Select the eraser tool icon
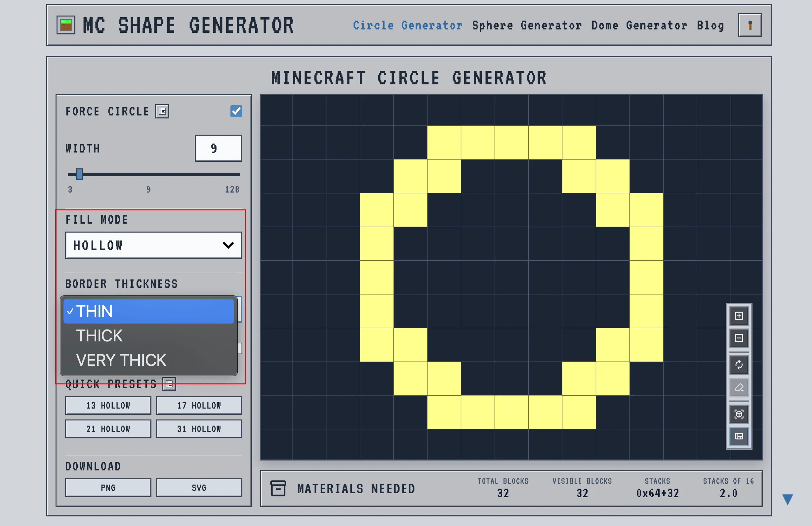This screenshot has width=812, height=526. pos(739,387)
